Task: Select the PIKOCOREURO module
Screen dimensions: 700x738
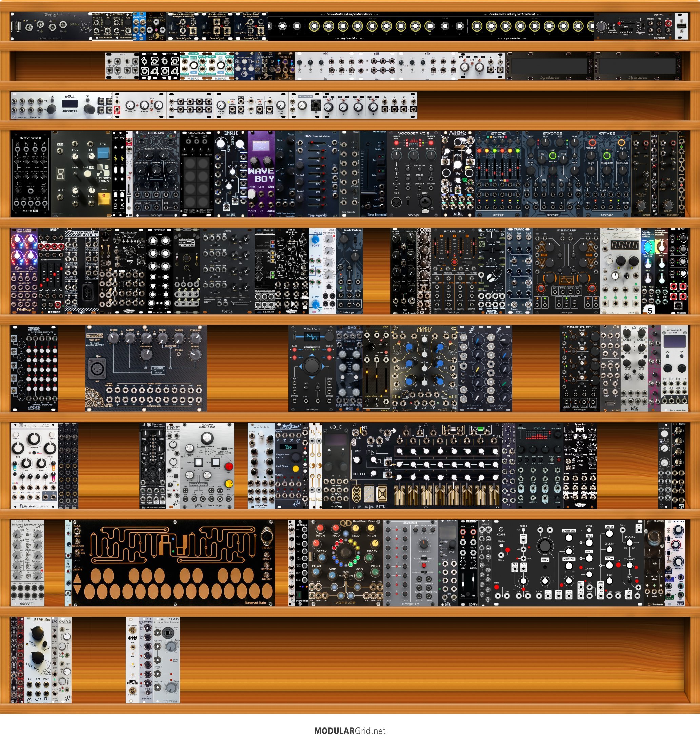Action: tap(197, 174)
